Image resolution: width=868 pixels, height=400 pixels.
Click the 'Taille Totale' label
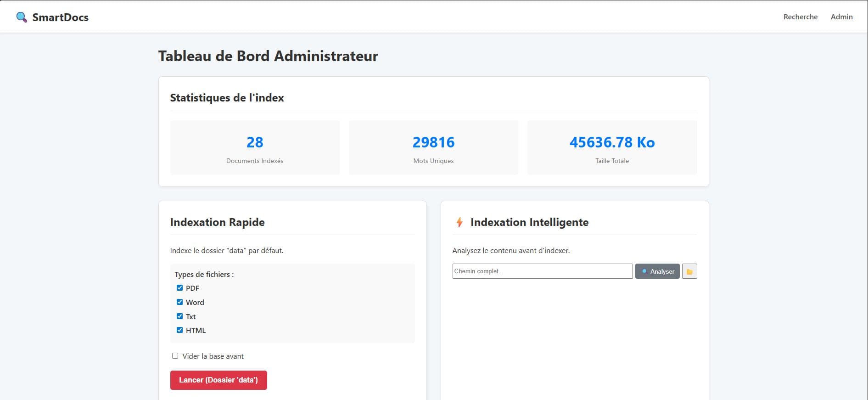[612, 161]
